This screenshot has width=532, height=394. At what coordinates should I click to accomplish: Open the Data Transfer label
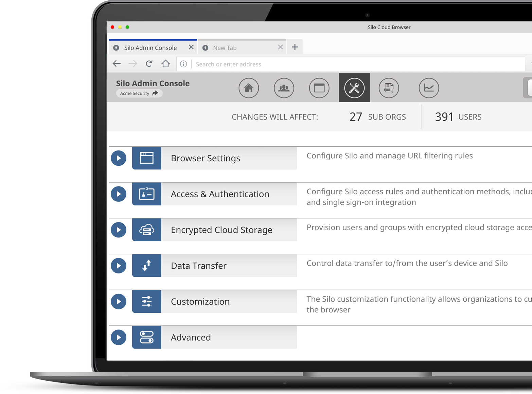tap(199, 266)
